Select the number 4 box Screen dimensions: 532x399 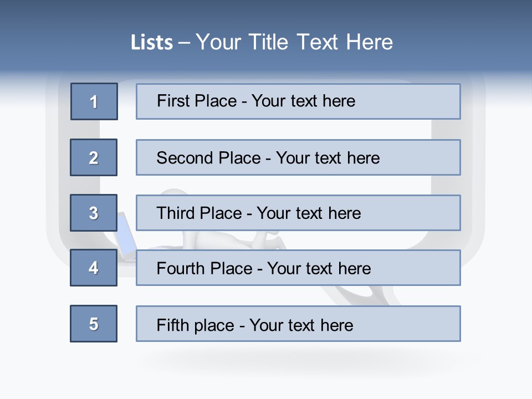[x=94, y=268]
